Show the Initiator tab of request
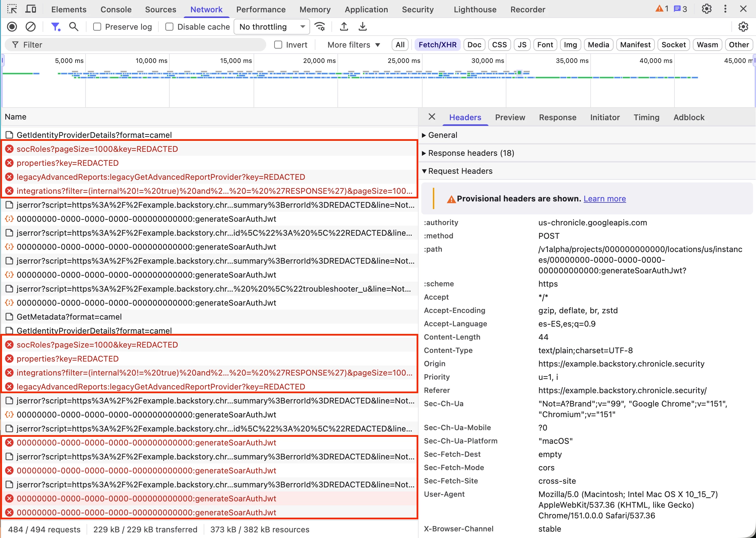The image size is (756, 538). tap(605, 117)
